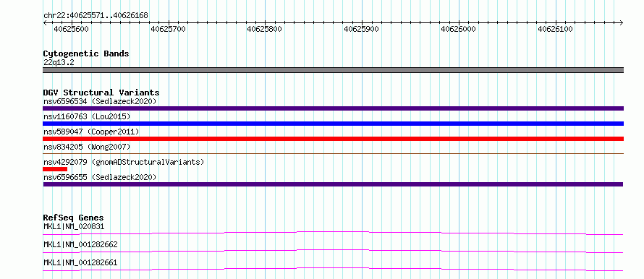Click the red bar for nsv589047
This screenshot has width=644, height=279.
(x=333, y=139)
